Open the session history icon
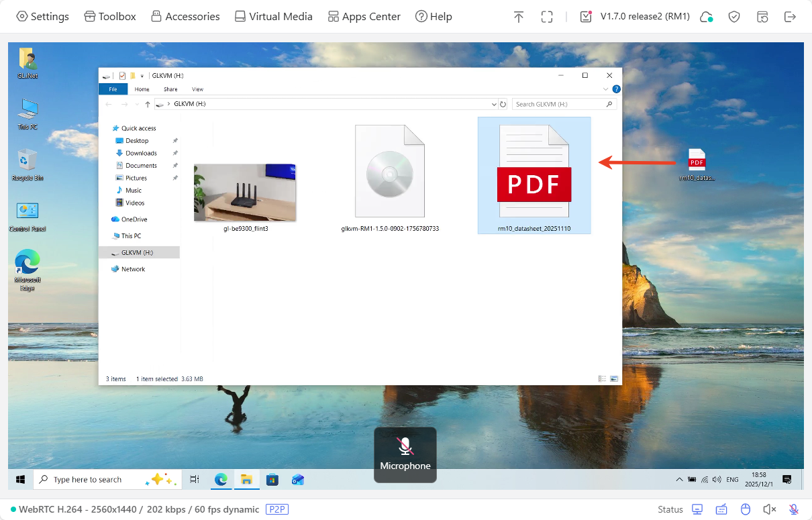The width and height of the screenshot is (812, 520). pos(762,16)
